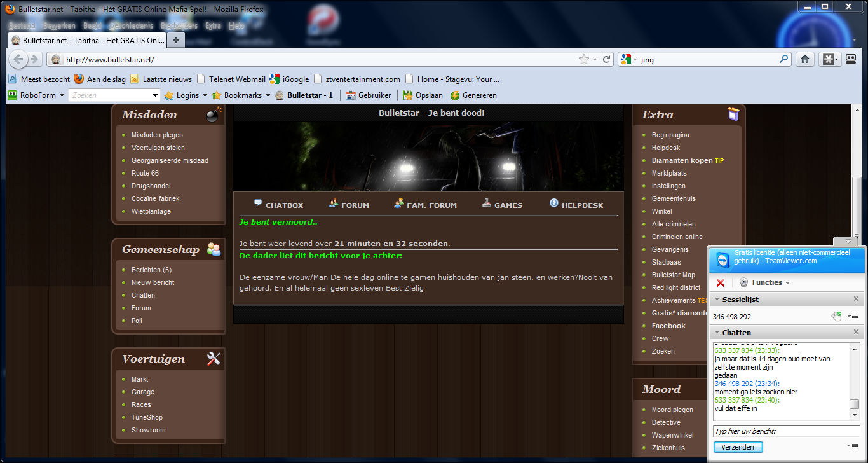The height and width of the screenshot is (463, 868).
Task: Collapse the Chatten section in TeamViewer
Action: [x=717, y=333]
